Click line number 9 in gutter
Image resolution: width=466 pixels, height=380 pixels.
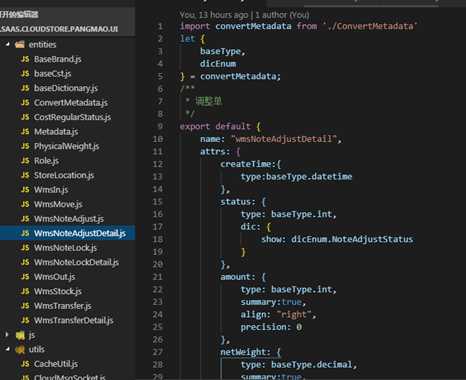tap(160, 127)
